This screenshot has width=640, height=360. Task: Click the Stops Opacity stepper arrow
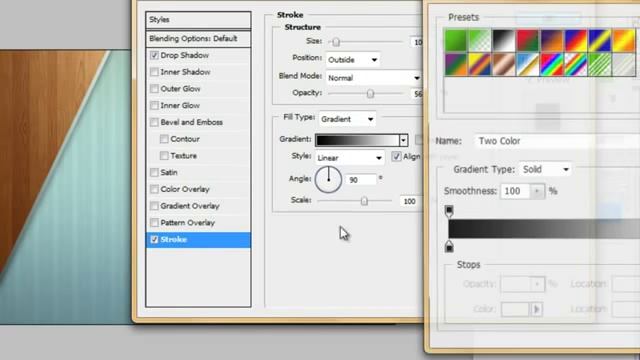pos(537,284)
